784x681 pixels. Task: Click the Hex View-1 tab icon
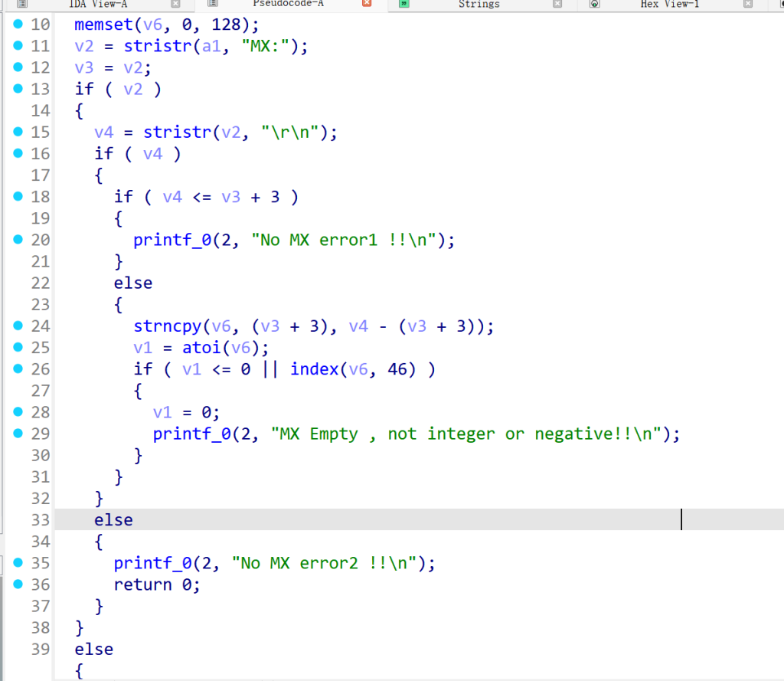(x=594, y=4)
